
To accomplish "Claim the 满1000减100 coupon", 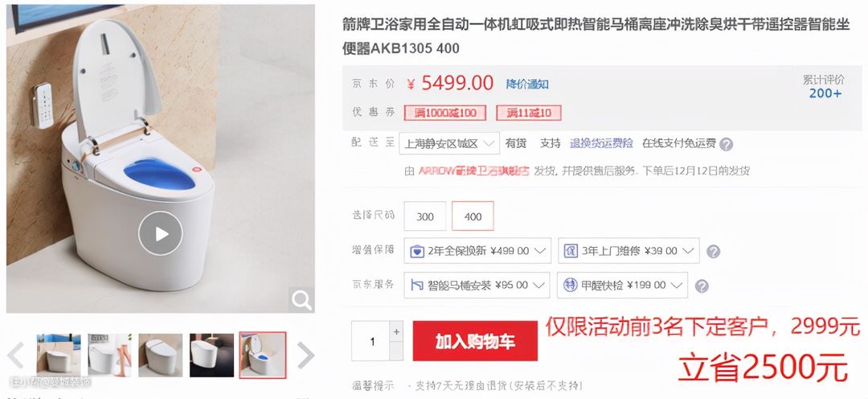I will click(x=445, y=113).
